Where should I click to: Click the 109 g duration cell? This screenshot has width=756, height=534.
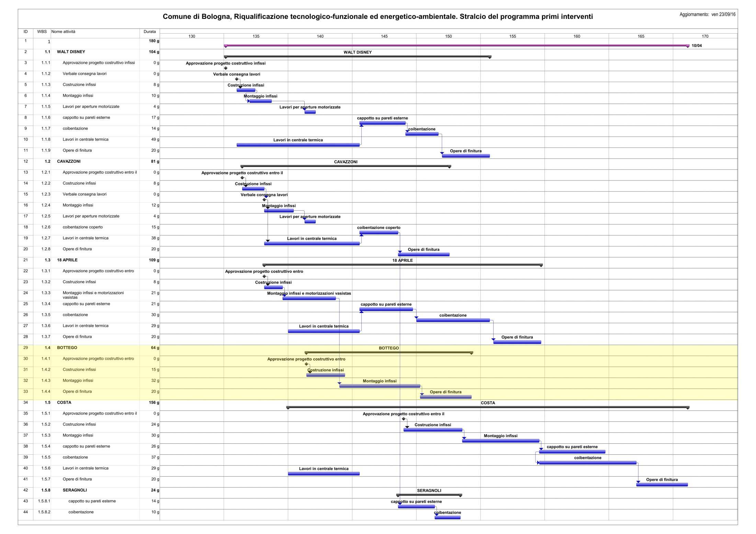(154, 260)
